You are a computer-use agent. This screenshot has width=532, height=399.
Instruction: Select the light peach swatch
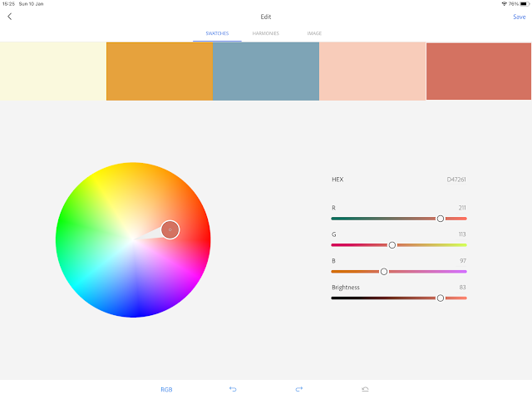[372, 71]
